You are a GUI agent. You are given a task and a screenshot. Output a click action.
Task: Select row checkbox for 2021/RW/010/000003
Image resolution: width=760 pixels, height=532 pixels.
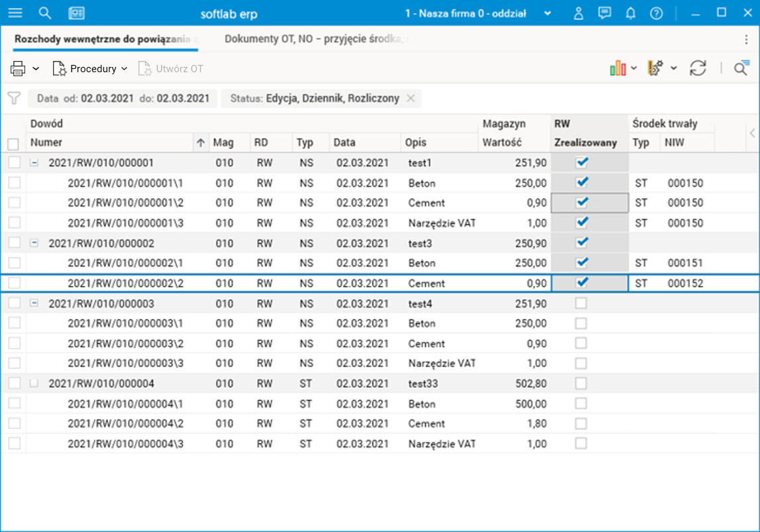click(x=14, y=303)
